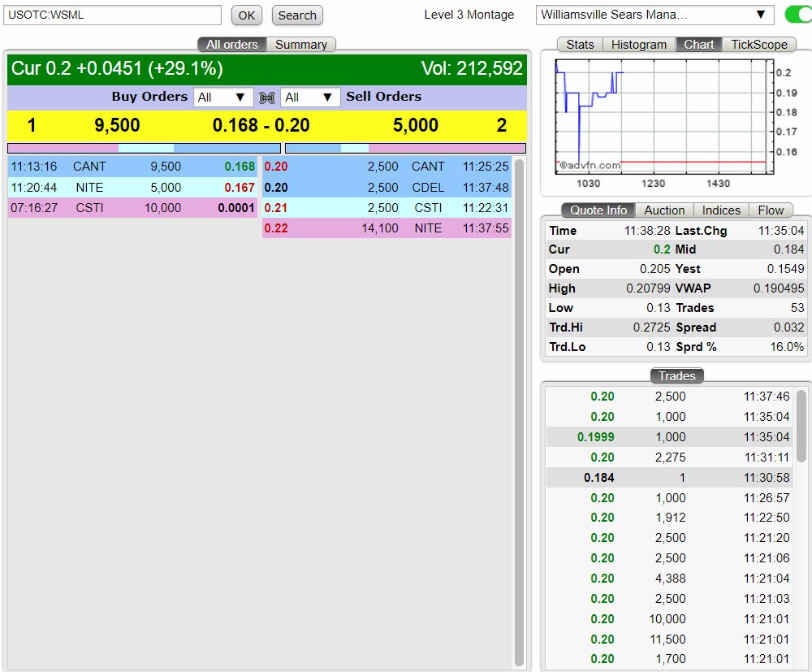Click the 0.1999 trade row
Screen dimensions: 812x672
[670, 437]
